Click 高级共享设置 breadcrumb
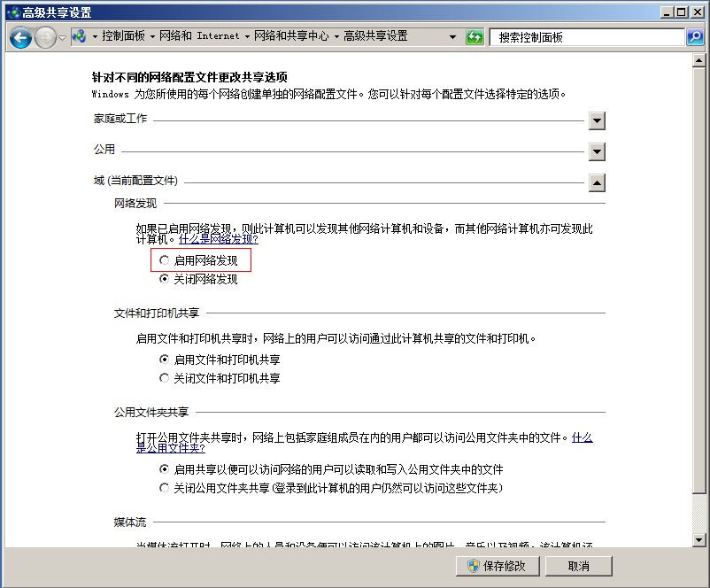 tap(375, 35)
